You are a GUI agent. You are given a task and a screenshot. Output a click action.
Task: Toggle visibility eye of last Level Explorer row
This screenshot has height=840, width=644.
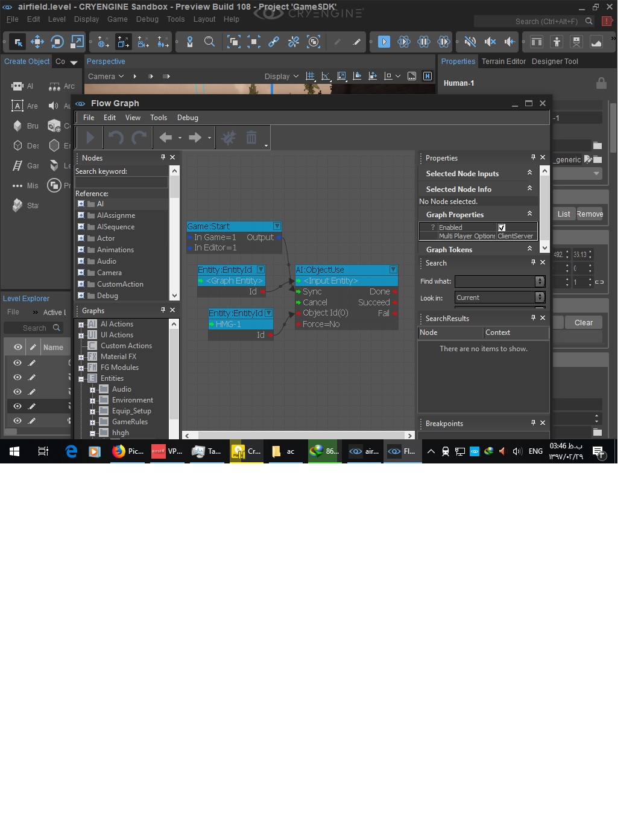[x=17, y=421]
